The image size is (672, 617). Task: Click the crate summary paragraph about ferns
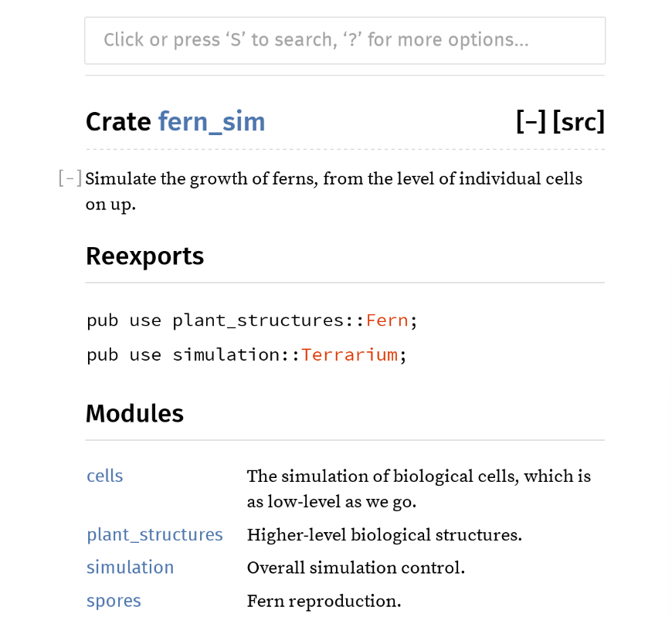(x=334, y=191)
